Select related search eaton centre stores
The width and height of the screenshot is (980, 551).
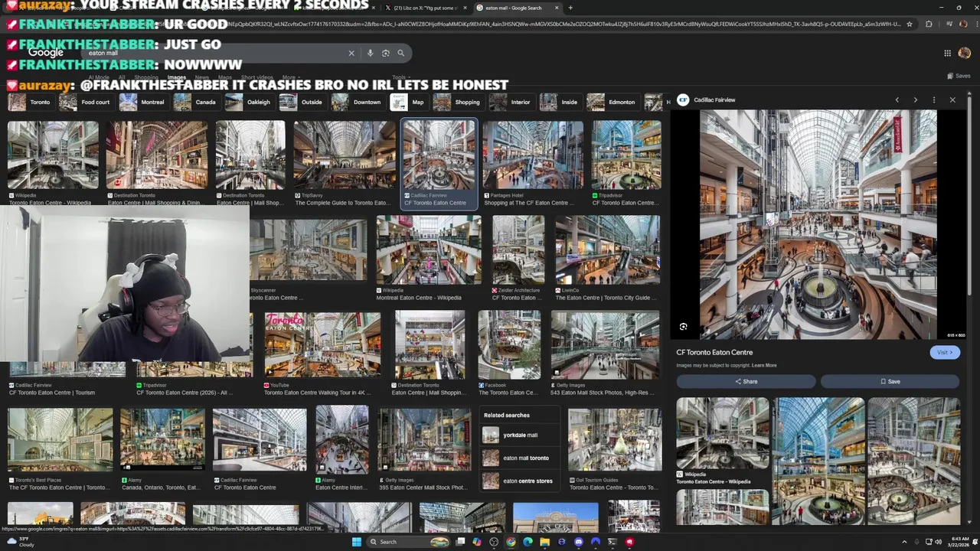click(x=520, y=481)
